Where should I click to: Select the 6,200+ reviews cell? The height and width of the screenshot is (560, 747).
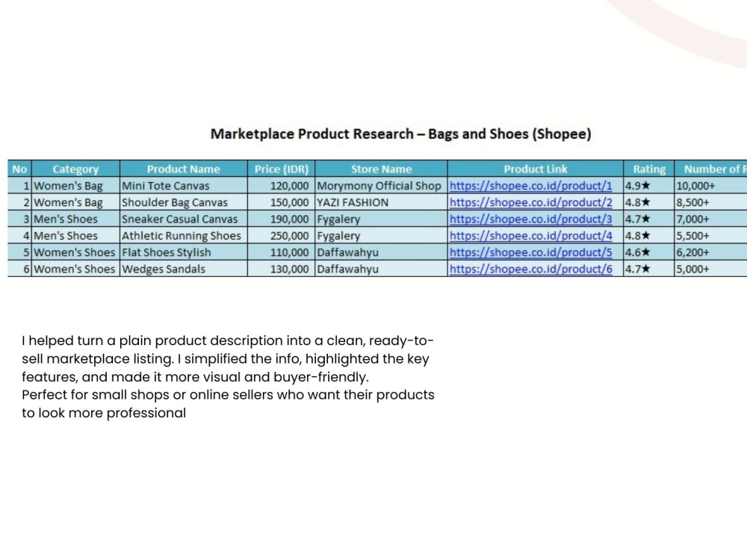click(x=711, y=252)
